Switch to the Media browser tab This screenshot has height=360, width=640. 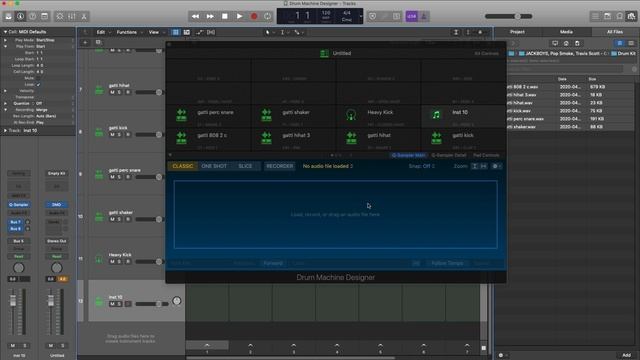[566, 32]
